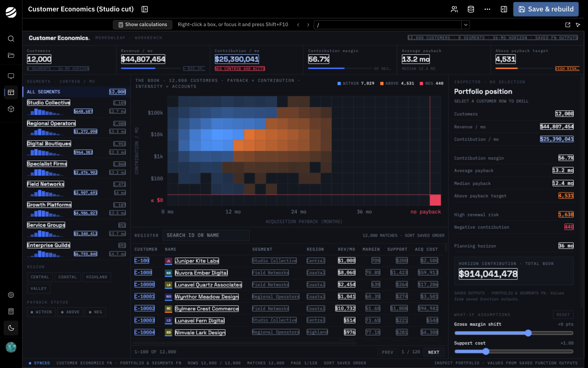Open customer C-10002 link

144,308
